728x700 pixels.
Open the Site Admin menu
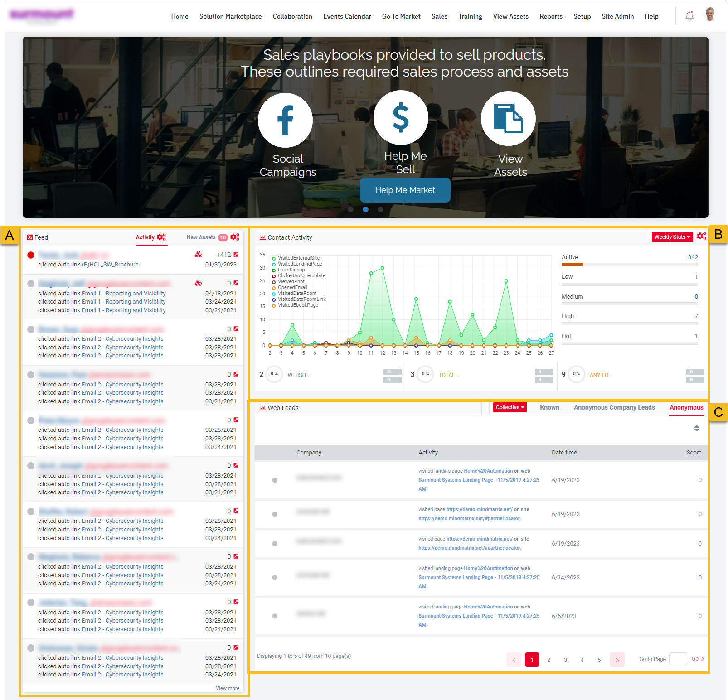point(617,16)
